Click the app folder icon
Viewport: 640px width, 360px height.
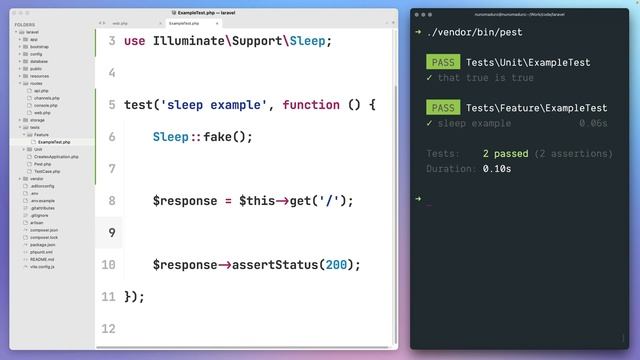coord(26,40)
